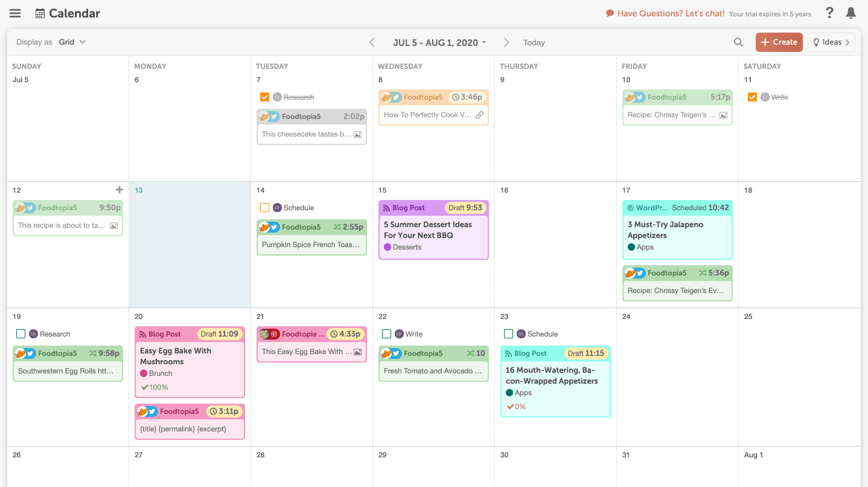This screenshot has width=868, height=487.
Task: Click the plus icon on July 12 cell
Action: (x=120, y=189)
